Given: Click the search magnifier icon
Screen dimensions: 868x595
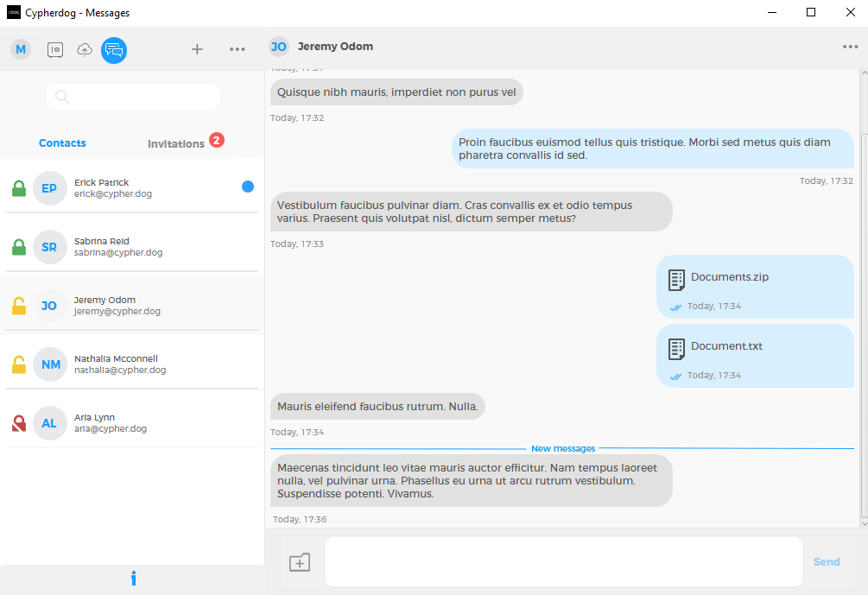Looking at the screenshot, I should (x=61, y=97).
